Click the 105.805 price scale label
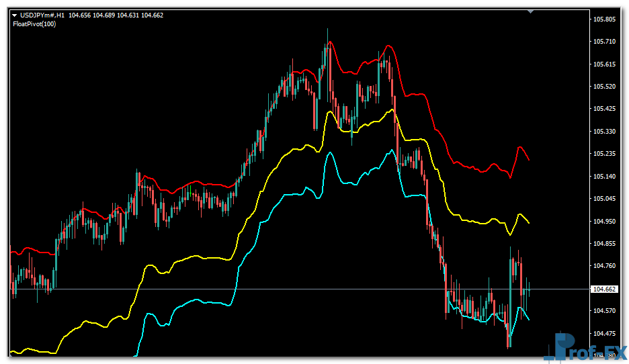 605,19
